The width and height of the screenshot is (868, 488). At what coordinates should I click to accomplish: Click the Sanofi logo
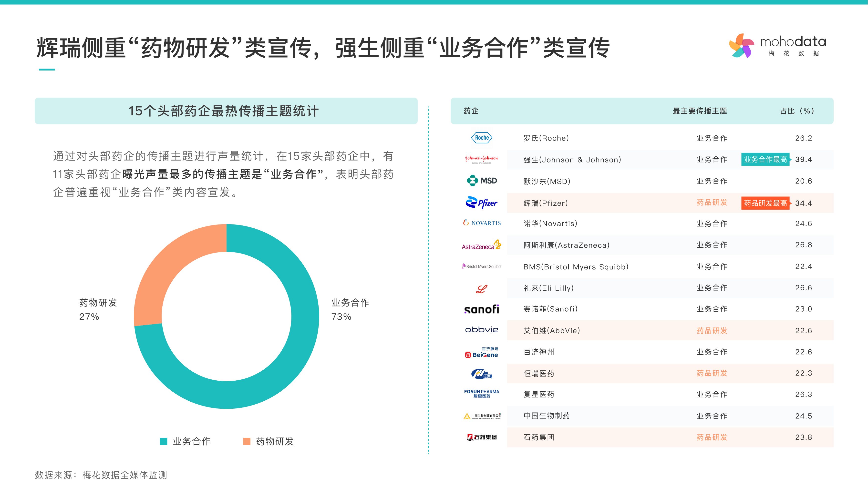[482, 309]
